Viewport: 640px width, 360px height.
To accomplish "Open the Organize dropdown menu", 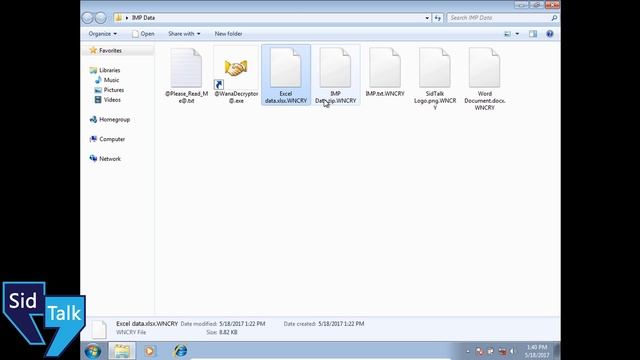I will [x=102, y=34].
